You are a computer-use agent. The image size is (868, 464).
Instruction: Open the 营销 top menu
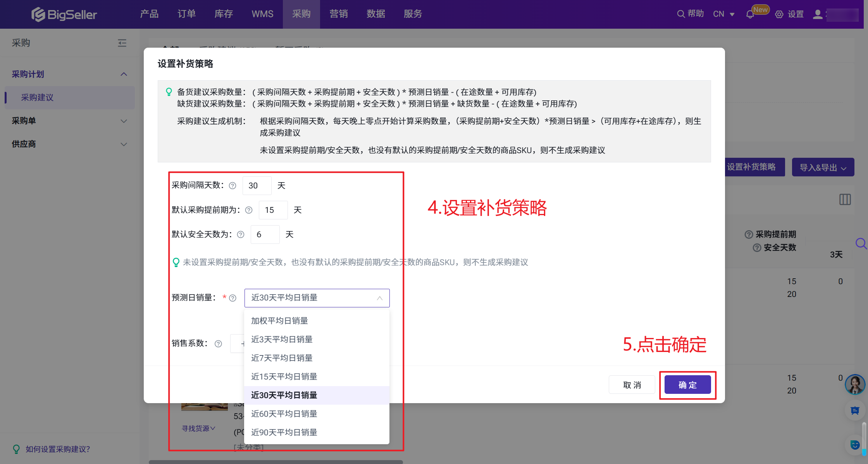(338, 14)
